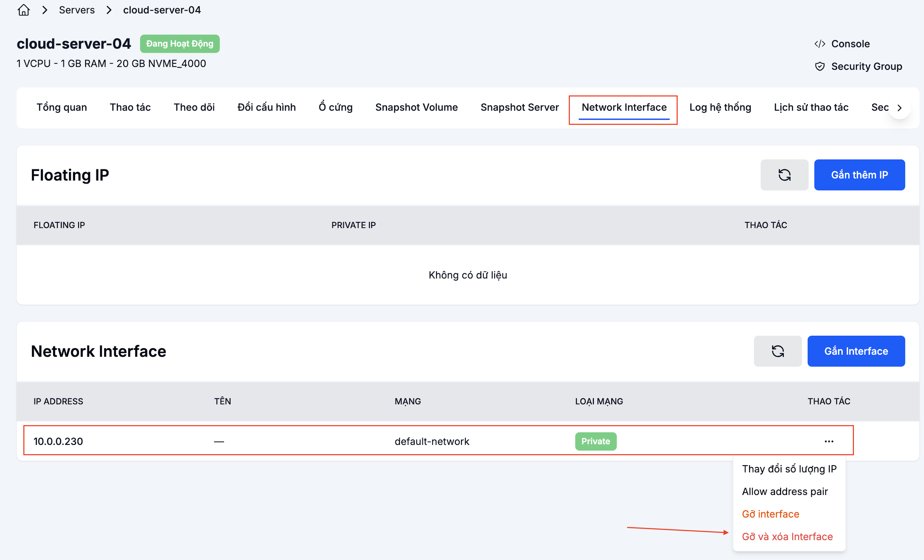Open the Servers breadcrumb link

pos(77,10)
